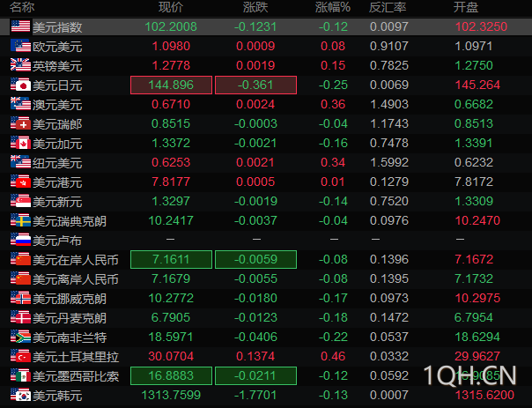
Task: Click the highlighted price 144.896
Action: click(172, 85)
